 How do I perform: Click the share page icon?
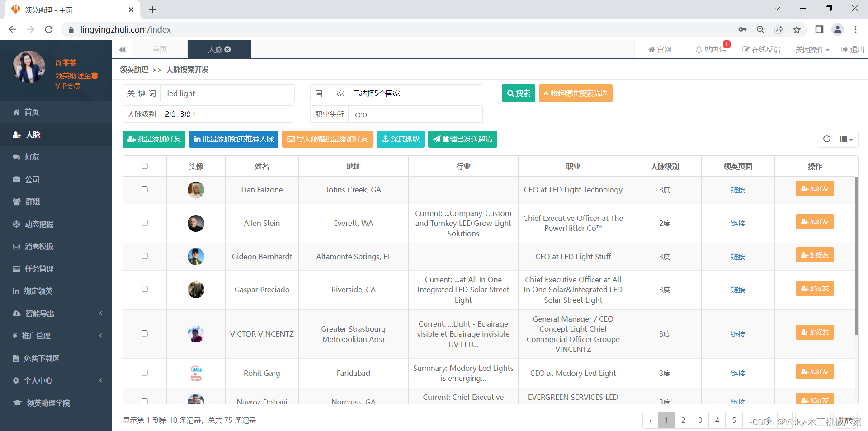click(x=778, y=29)
